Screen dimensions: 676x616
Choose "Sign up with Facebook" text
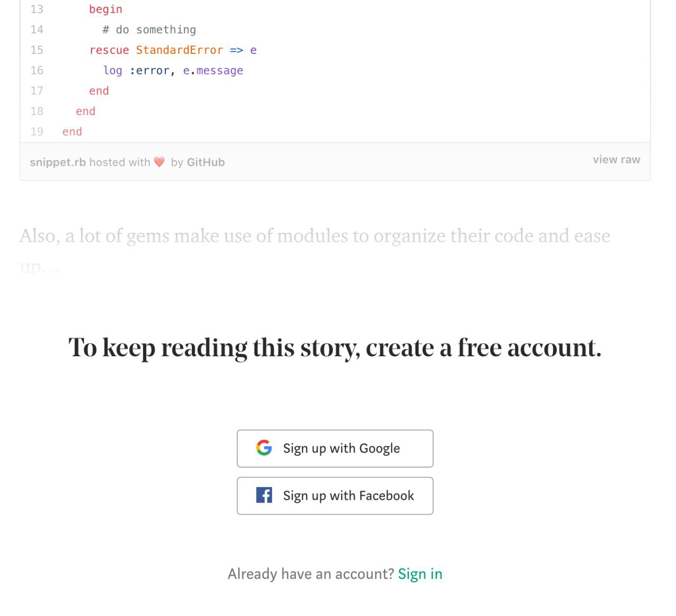click(349, 496)
